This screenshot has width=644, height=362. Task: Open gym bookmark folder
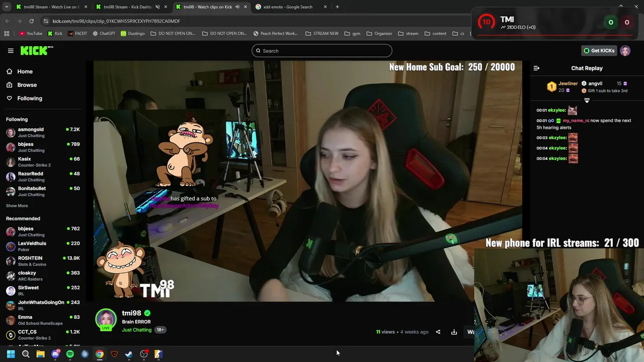tap(352, 34)
